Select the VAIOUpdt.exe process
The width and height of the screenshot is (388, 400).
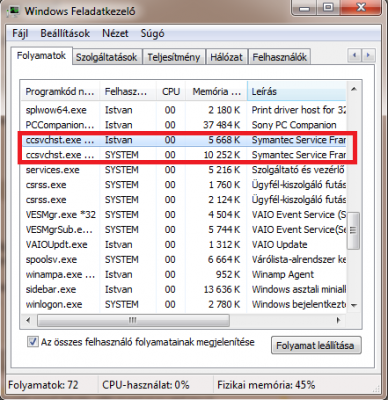(x=184, y=244)
